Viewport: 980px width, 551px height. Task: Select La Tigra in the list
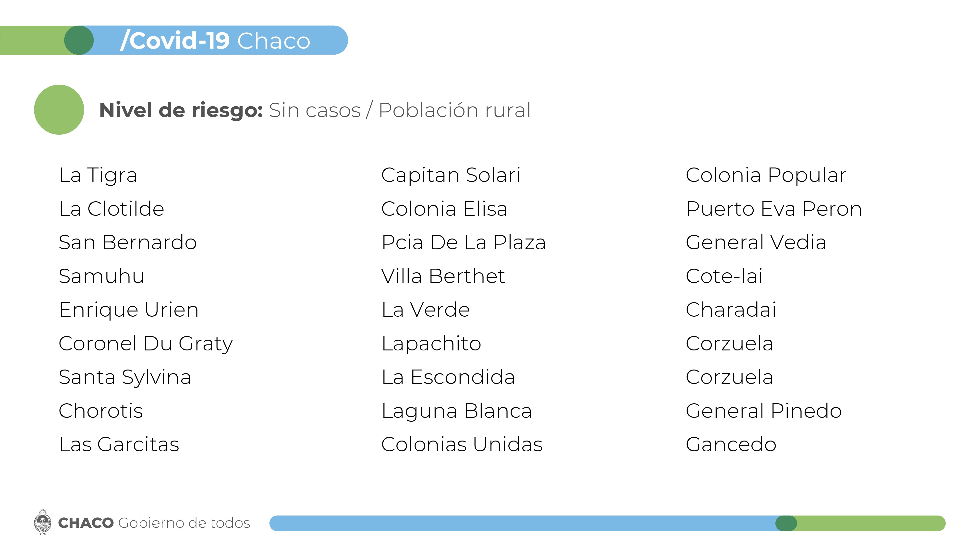pyautogui.click(x=98, y=175)
